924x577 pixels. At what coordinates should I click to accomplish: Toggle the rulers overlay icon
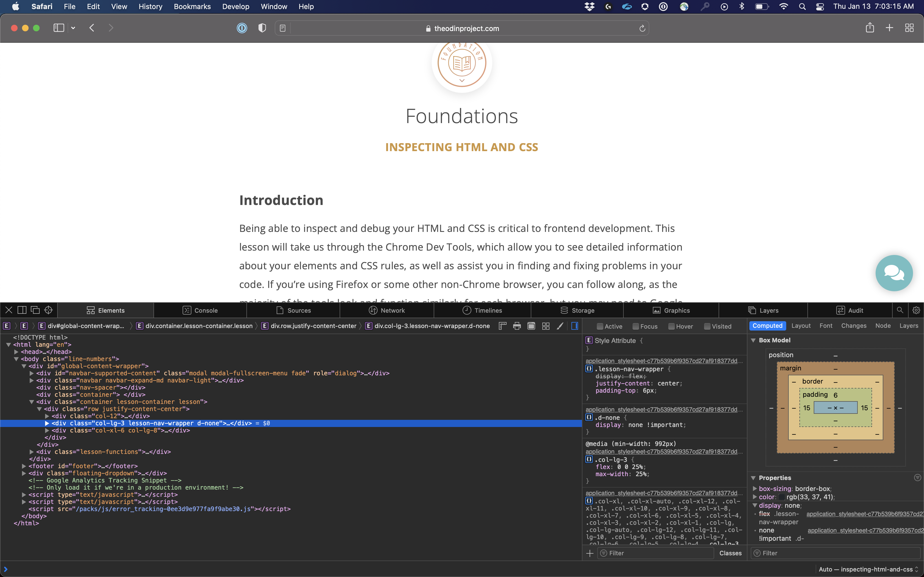pyautogui.click(x=502, y=326)
